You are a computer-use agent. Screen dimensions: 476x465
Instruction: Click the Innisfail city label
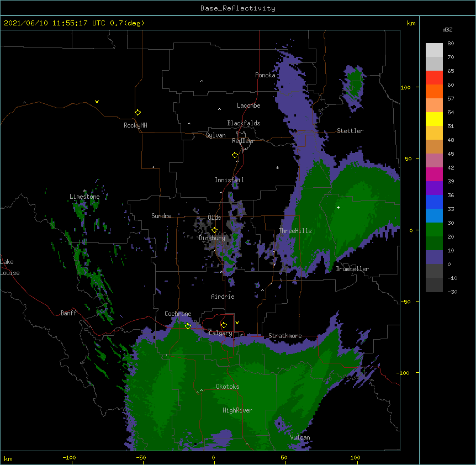point(229,180)
